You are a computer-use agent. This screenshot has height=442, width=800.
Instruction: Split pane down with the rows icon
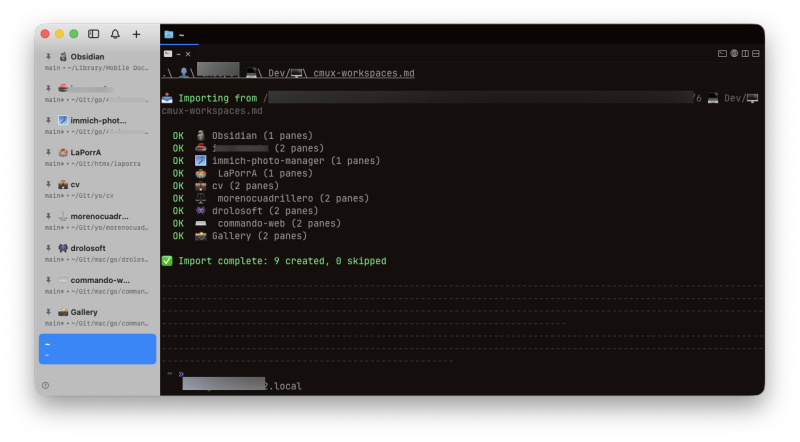(x=755, y=54)
